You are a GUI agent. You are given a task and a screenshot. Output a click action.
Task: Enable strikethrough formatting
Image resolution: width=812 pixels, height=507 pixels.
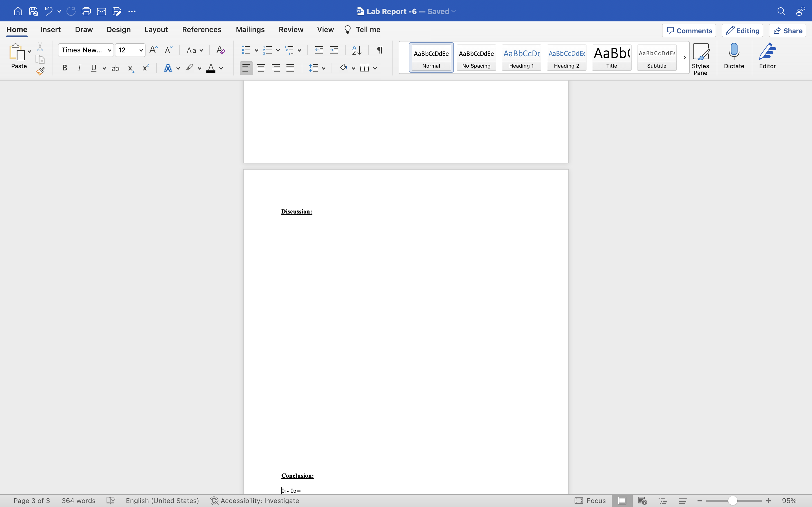(x=115, y=68)
